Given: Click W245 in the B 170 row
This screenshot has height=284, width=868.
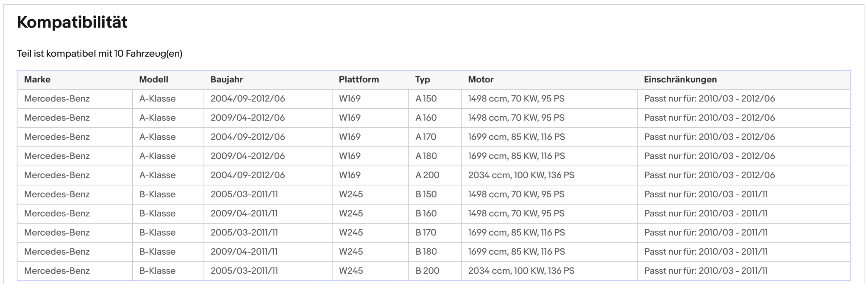Looking at the screenshot, I should [x=351, y=232].
